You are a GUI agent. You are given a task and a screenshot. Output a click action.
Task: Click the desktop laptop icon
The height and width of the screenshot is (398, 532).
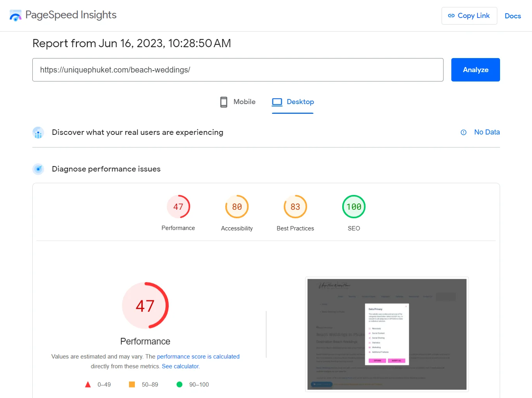point(277,102)
